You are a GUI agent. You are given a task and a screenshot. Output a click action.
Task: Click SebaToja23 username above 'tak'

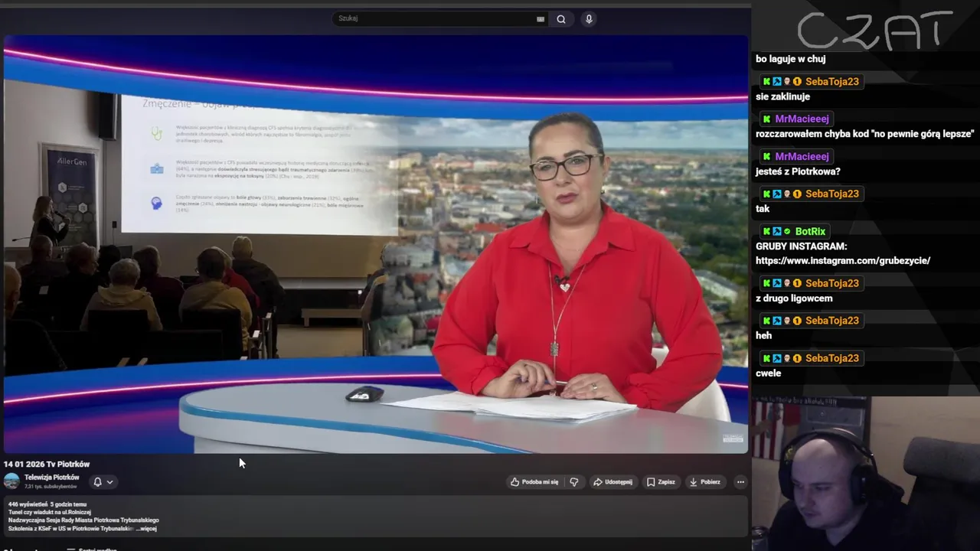[832, 194]
